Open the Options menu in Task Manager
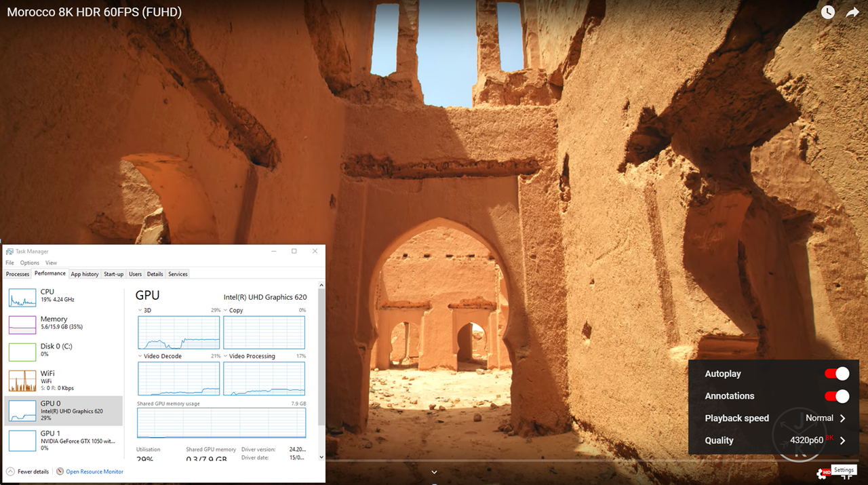868x485 pixels. [x=30, y=263]
